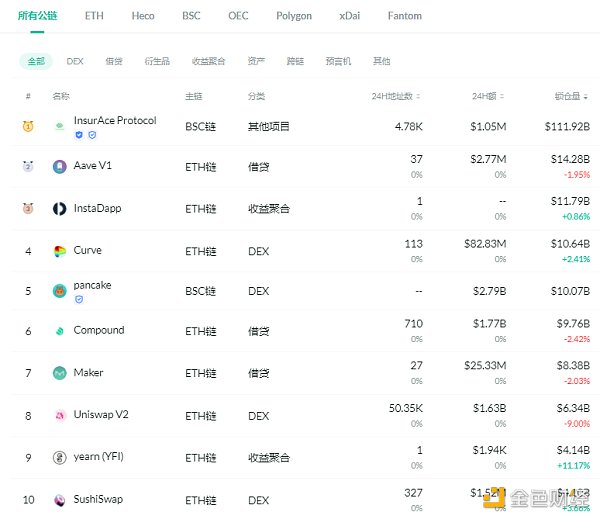Click the Curve logo icon
The height and width of the screenshot is (519, 600).
click(x=59, y=251)
